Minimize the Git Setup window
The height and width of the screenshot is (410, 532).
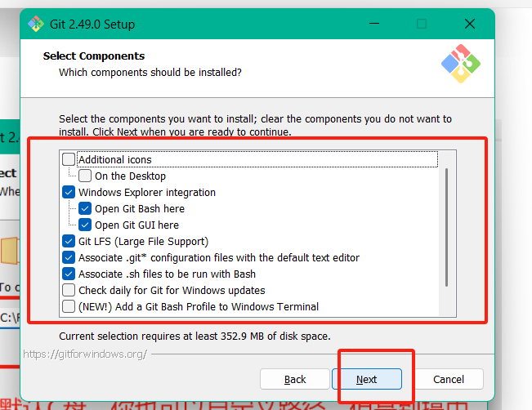(374, 24)
